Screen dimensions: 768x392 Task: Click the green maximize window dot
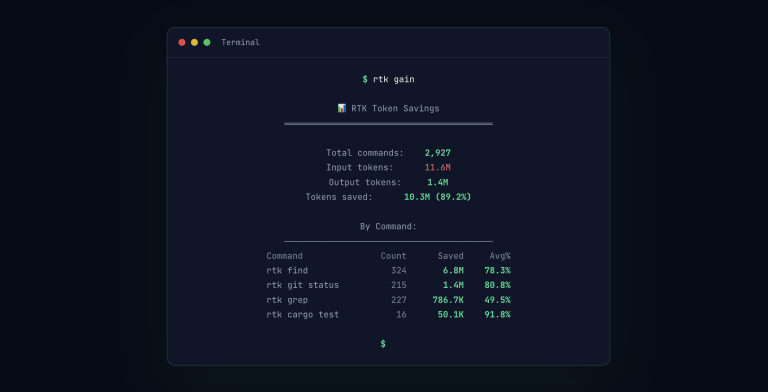(207, 43)
